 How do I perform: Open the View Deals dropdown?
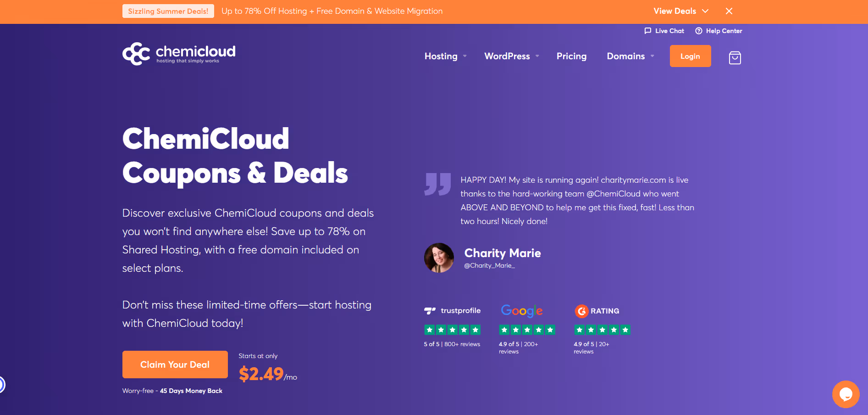(x=680, y=11)
